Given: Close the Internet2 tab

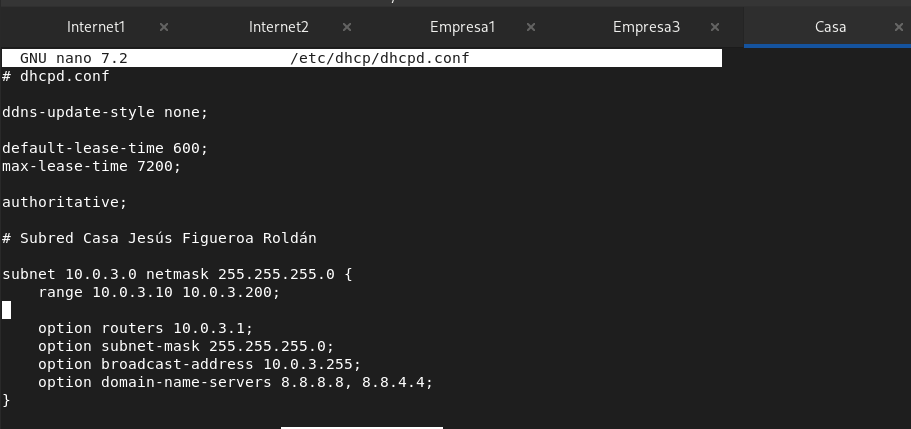Looking at the screenshot, I should pyautogui.click(x=347, y=27).
